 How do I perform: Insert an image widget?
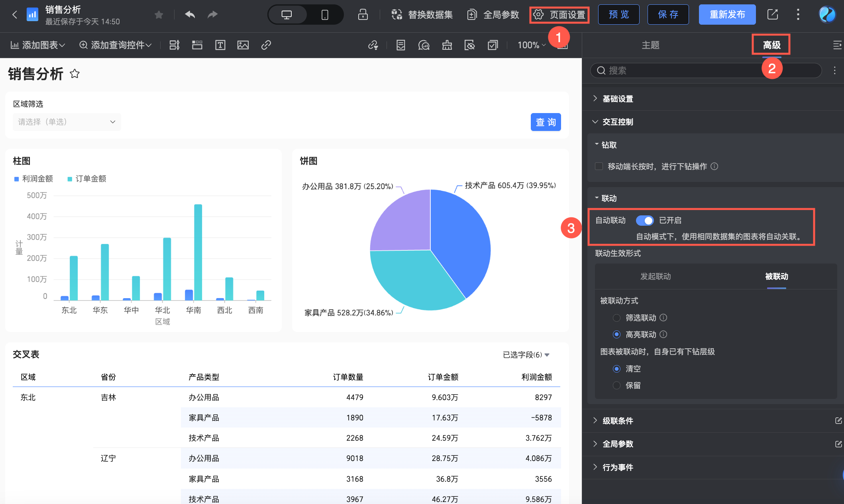click(243, 45)
